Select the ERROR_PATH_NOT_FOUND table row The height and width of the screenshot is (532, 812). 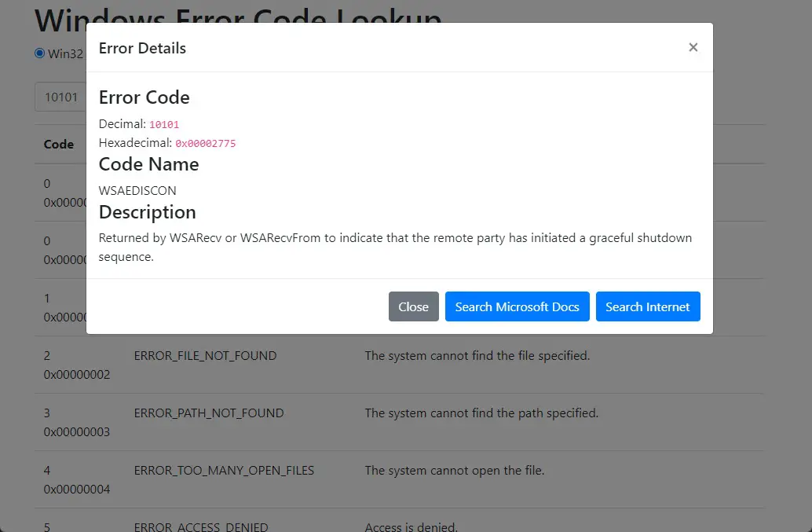click(x=209, y=413)
